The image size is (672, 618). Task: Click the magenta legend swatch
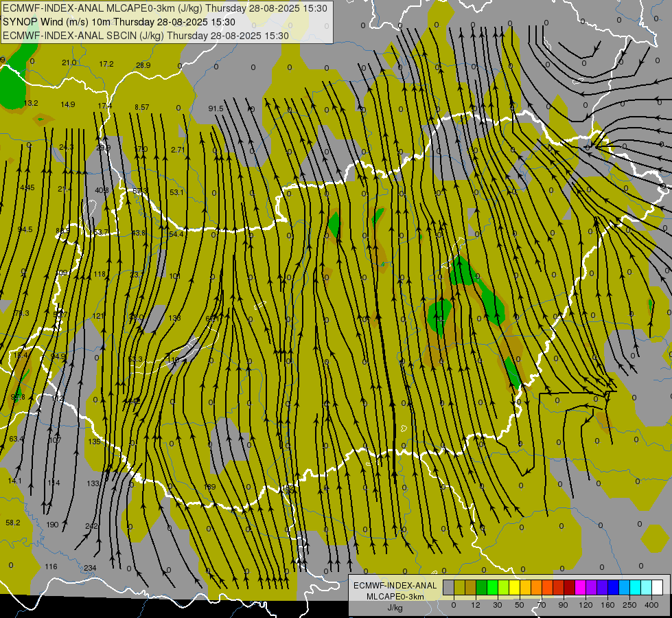pyautogui.click(x=581, y=588)
